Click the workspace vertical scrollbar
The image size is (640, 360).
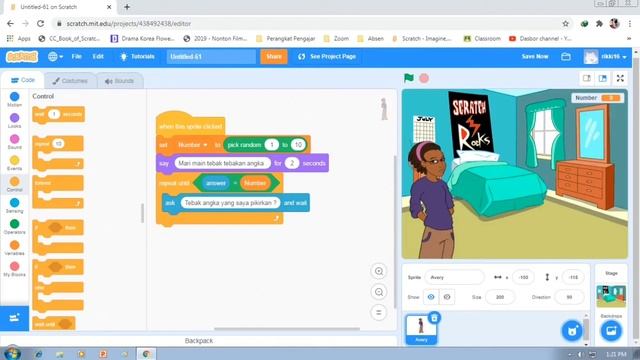pos(395,231)
